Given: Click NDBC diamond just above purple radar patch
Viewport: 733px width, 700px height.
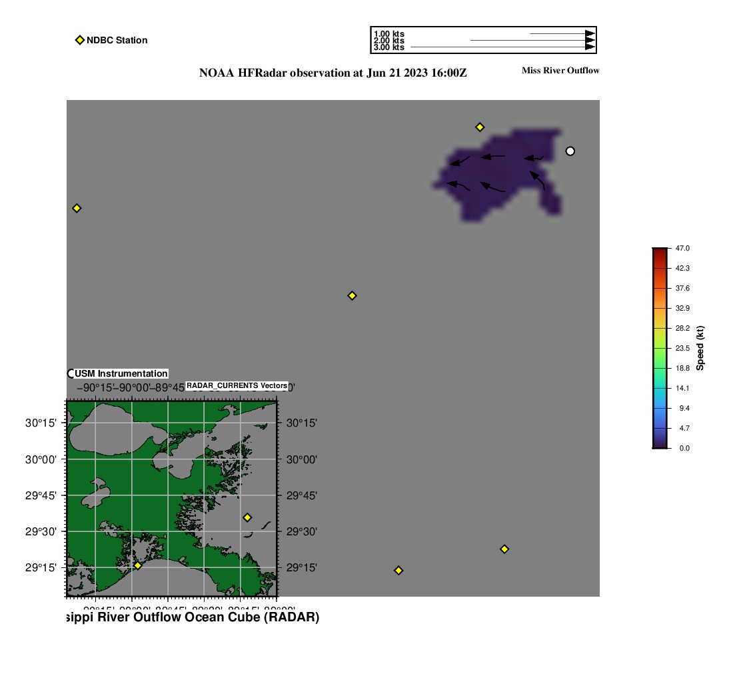Looking at the screenshot, I should [x=479, y=127].
